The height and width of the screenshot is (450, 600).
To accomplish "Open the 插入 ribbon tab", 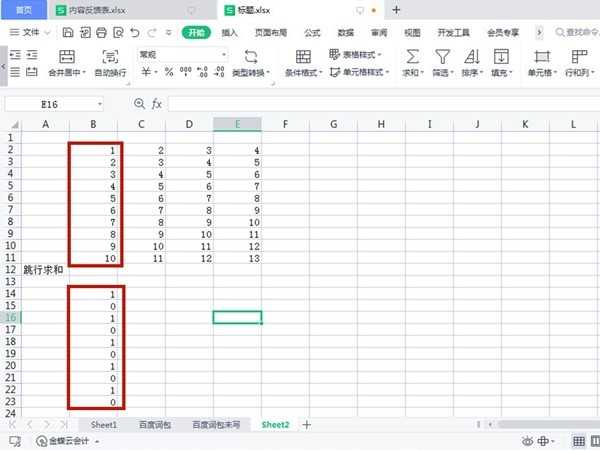I will coord(230,33).
